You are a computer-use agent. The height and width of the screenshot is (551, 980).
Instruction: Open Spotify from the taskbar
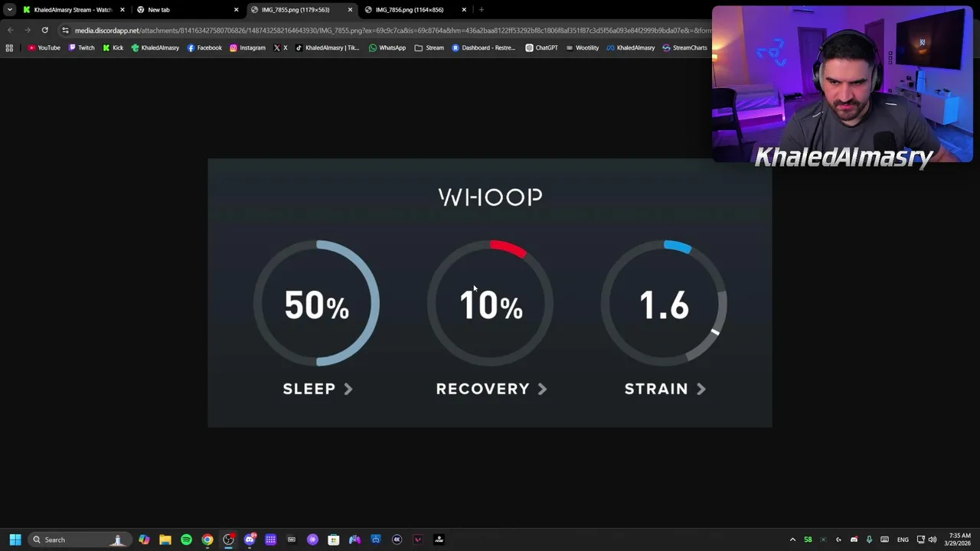click(x=186, y=540)
